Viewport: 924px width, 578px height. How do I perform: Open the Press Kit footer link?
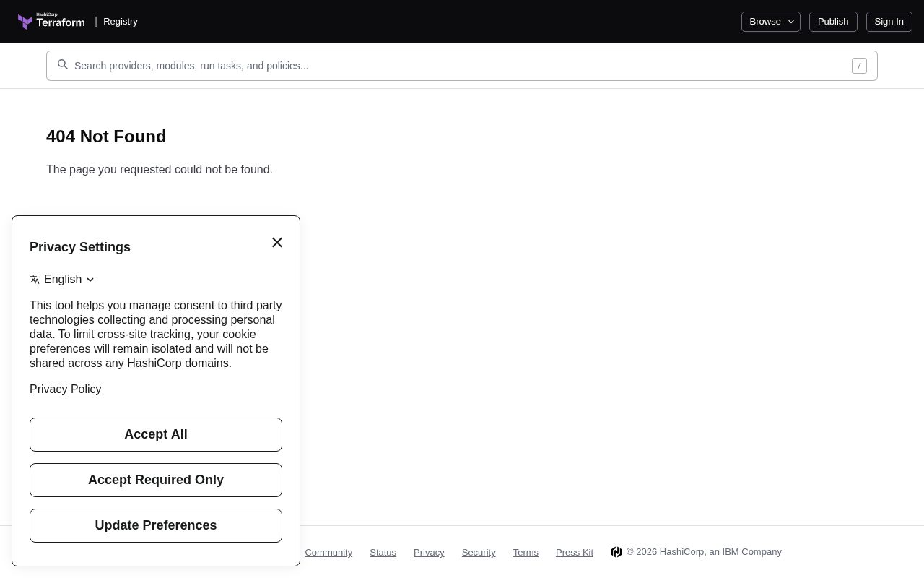[575, 553]
